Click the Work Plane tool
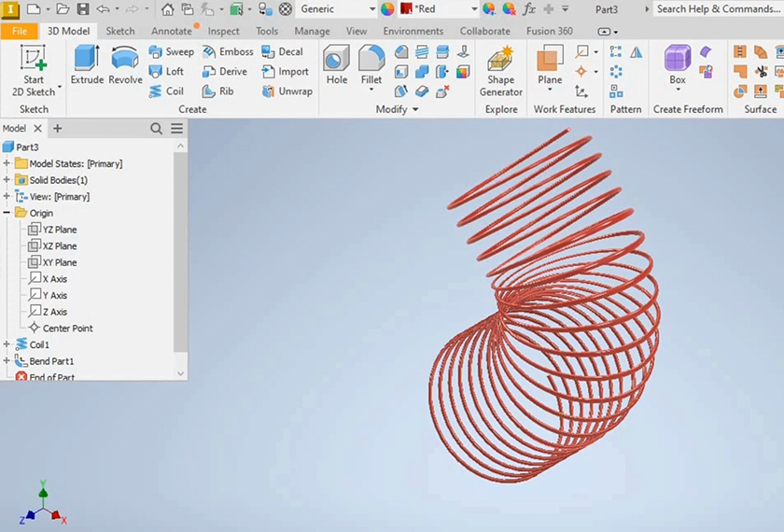Image resolution: width=784 pixels, height=532 pixels. coord(550,64)
